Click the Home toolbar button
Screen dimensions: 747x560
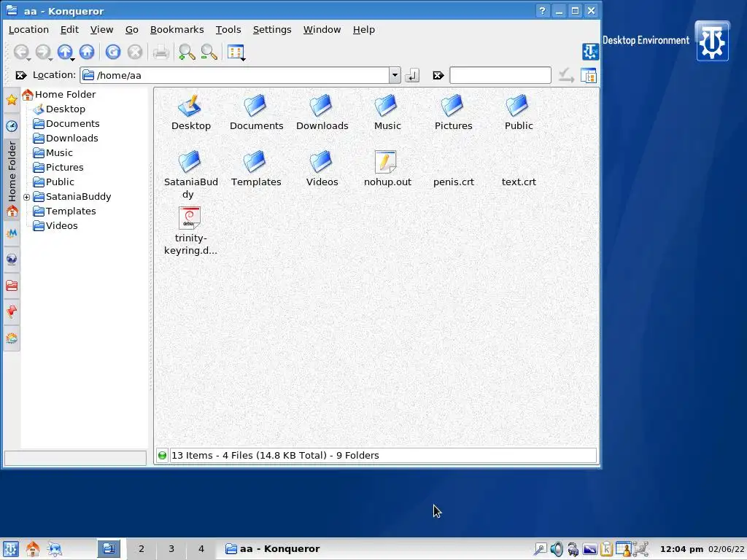click(87, 52)
